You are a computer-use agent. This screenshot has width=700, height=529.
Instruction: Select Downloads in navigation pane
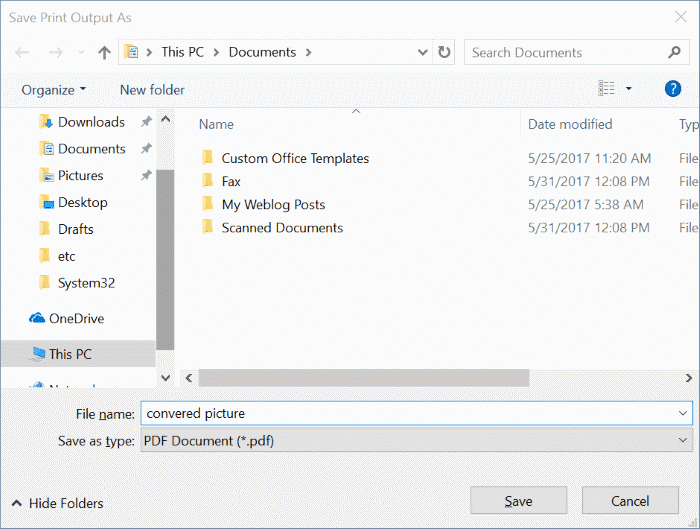coord(91,122)
